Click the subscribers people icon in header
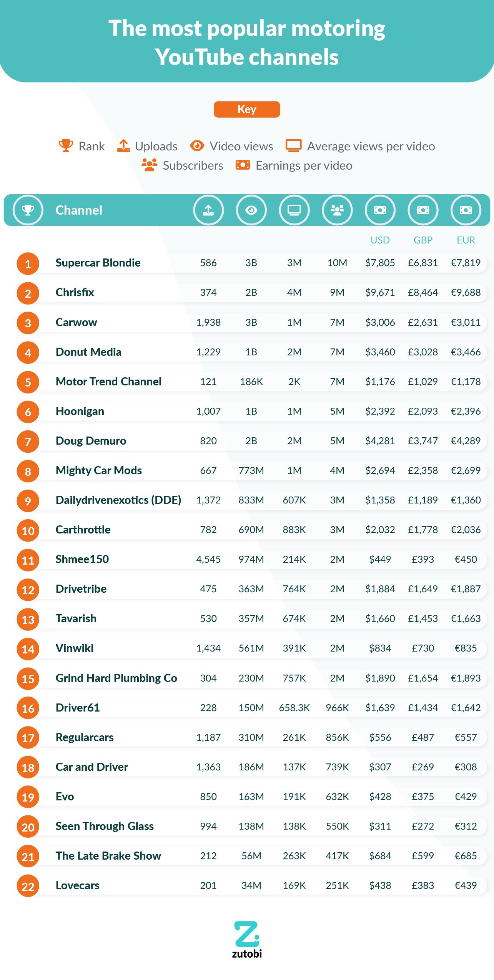This screenshot has height=980, width=494. pyautogui.click(x=337, y=210)
